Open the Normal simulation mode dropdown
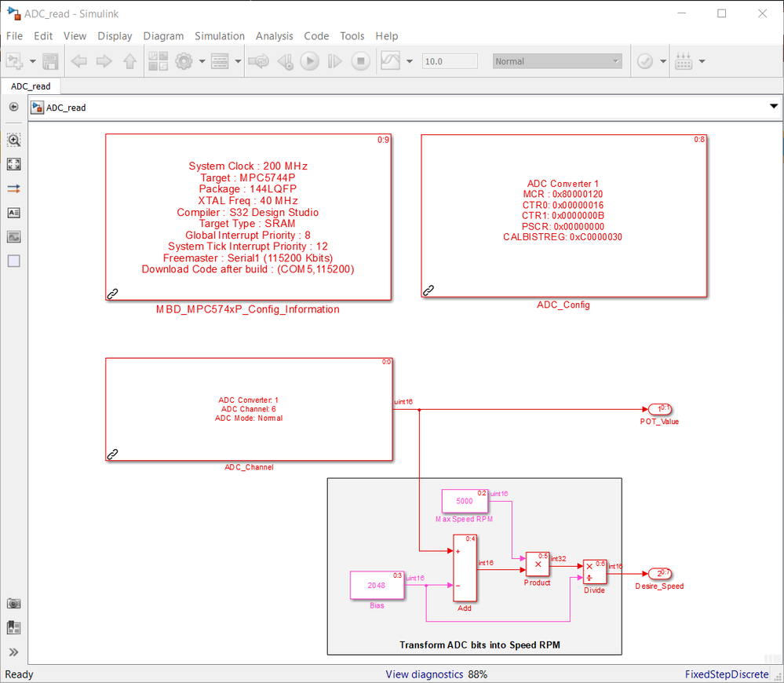 coord(557,61)
